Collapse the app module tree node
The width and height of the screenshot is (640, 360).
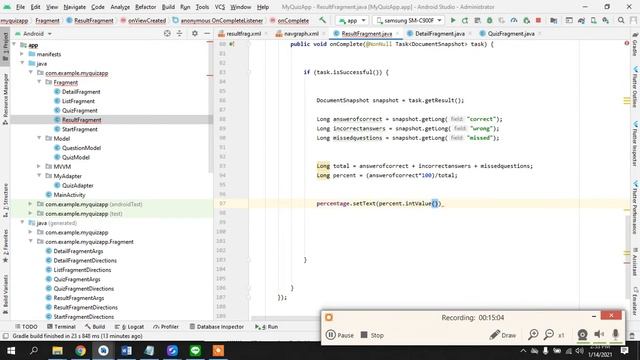(x=15, y=44)
